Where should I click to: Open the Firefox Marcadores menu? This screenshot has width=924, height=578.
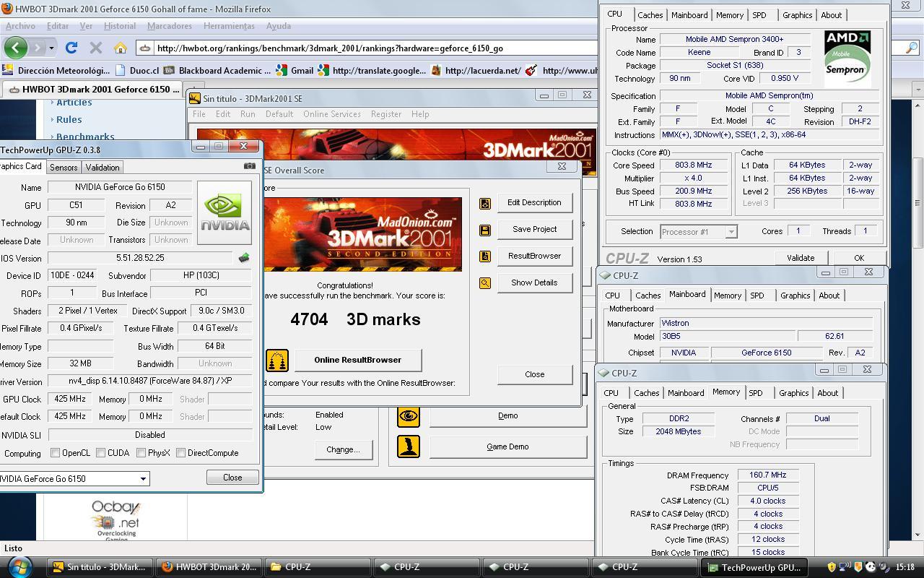(x=170, y=26)
